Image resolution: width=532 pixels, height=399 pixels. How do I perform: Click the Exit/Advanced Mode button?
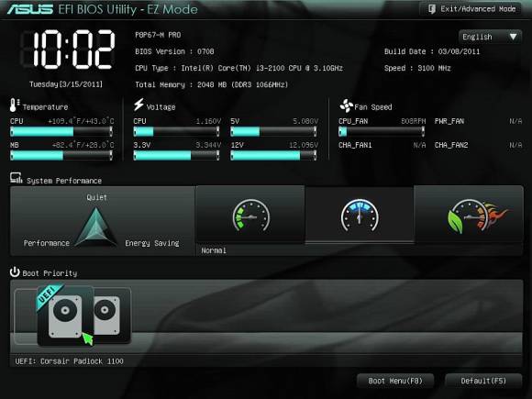click(x=471, y=9)
